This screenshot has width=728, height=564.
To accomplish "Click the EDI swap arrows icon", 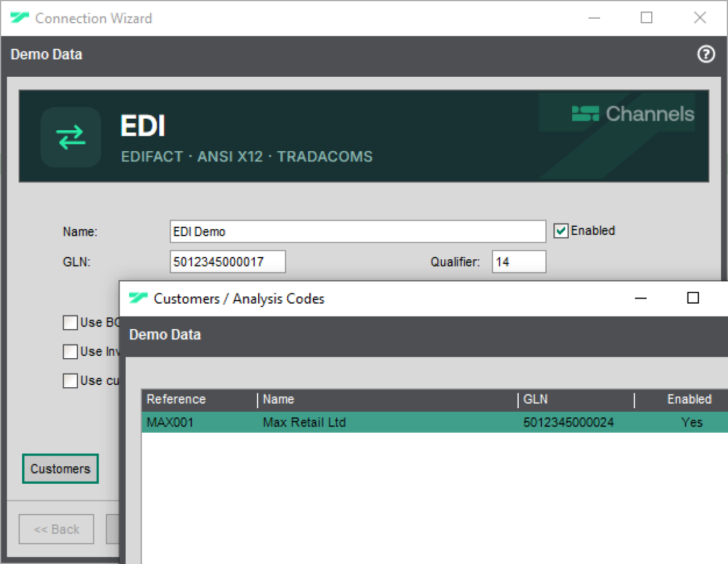I will point(71,137).
